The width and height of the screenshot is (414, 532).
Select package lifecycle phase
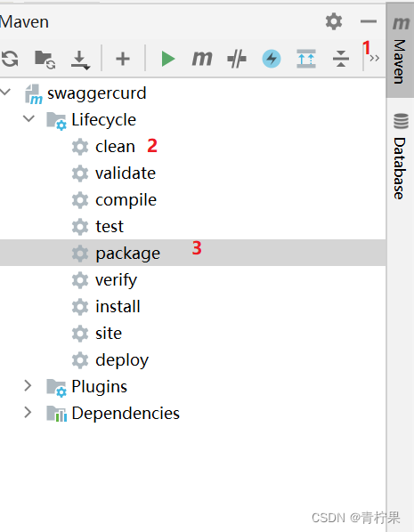click(x=127, y=254)
